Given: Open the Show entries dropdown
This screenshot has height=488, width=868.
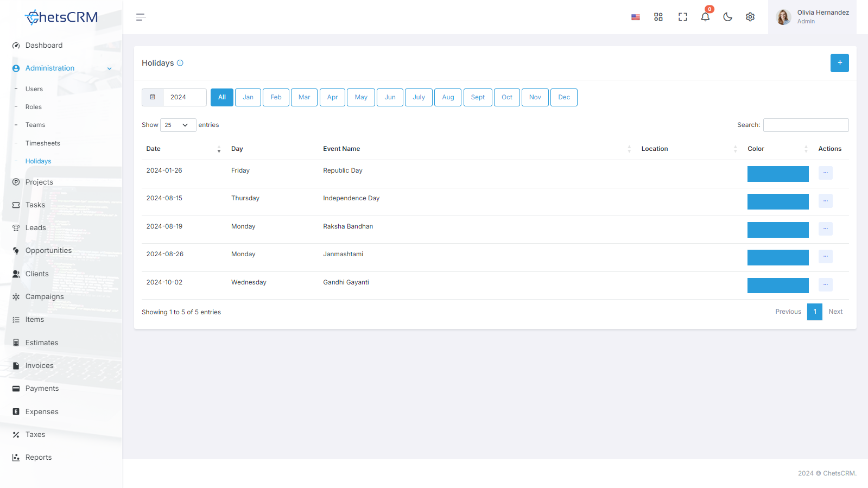Looking at the screenshot, I should tap(178, 125).
